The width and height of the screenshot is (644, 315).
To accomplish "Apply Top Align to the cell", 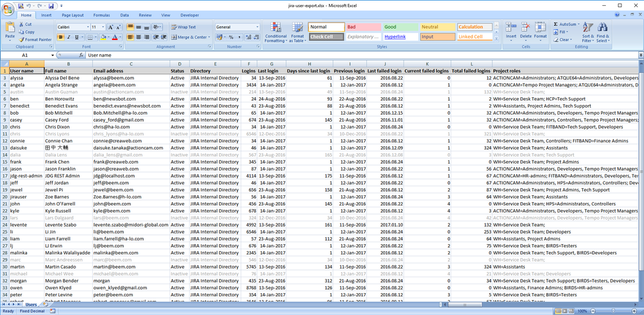I will (x=130, y=27).
